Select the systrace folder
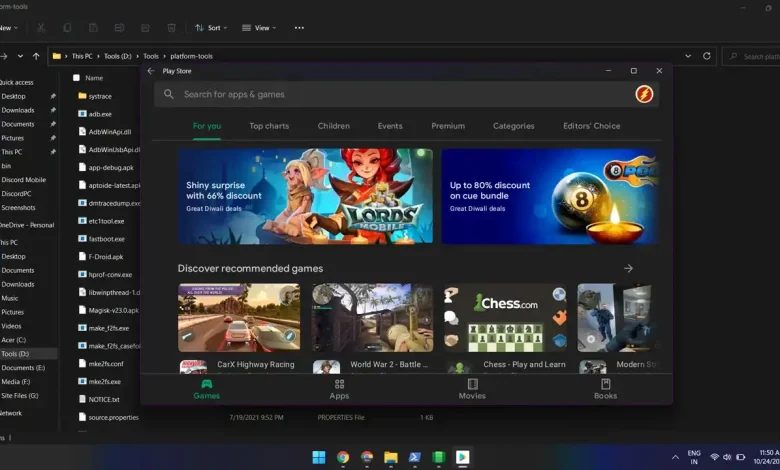 [100, 96]
